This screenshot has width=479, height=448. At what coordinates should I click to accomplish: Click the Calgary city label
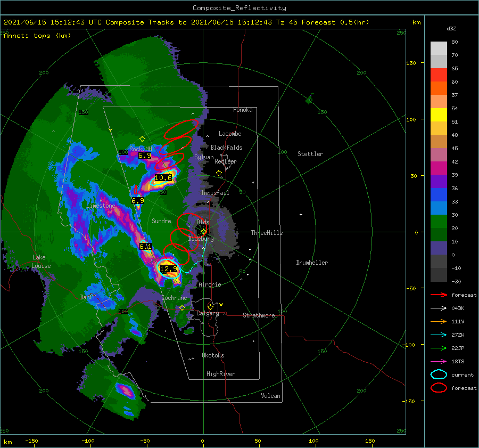coord(208,313)
